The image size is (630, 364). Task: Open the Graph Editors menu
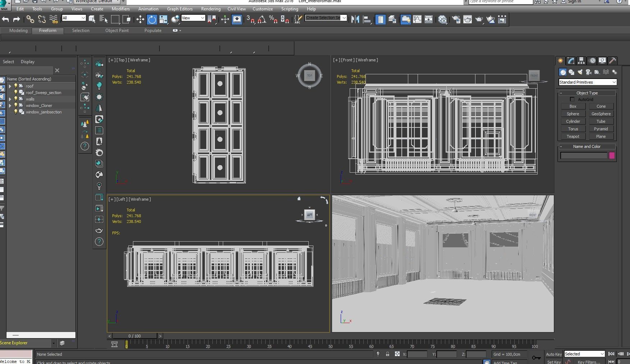(180, 9)
